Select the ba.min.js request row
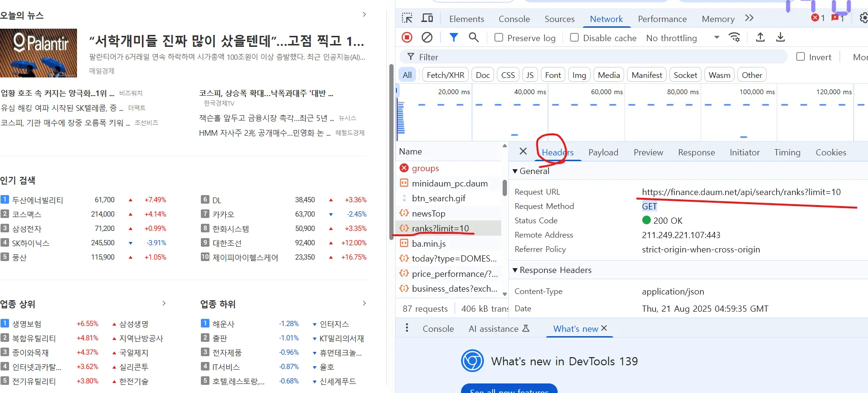 450,243
